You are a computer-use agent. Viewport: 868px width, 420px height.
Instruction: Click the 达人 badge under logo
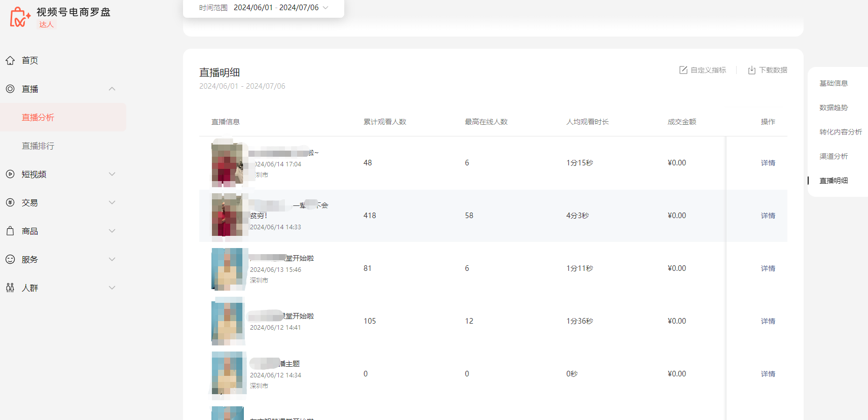(46, 24)
